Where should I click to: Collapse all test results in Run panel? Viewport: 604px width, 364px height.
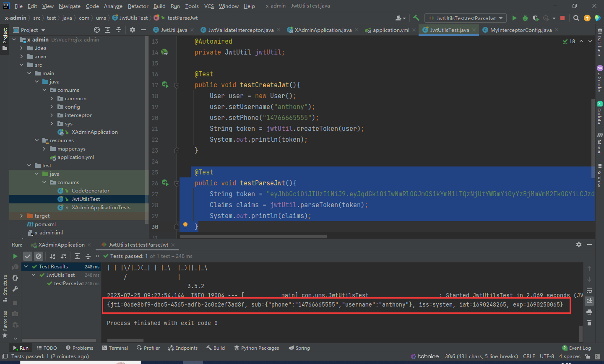[x=88, y=256]
